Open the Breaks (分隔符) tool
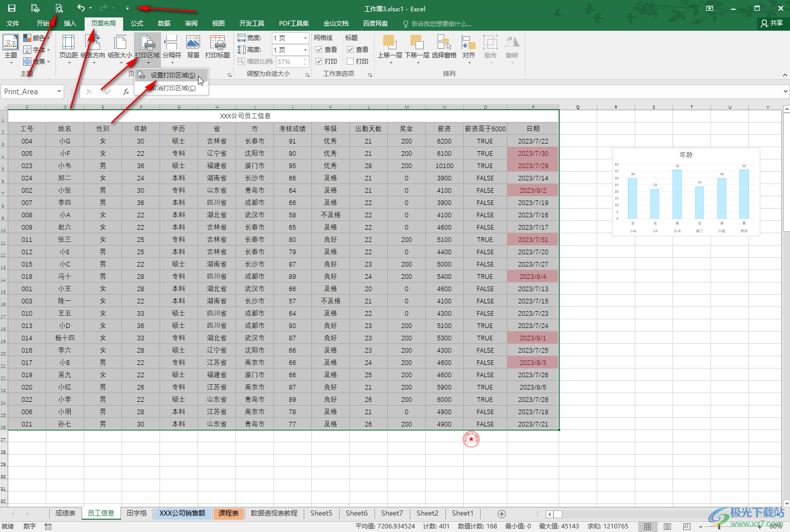 click(172, 49)
